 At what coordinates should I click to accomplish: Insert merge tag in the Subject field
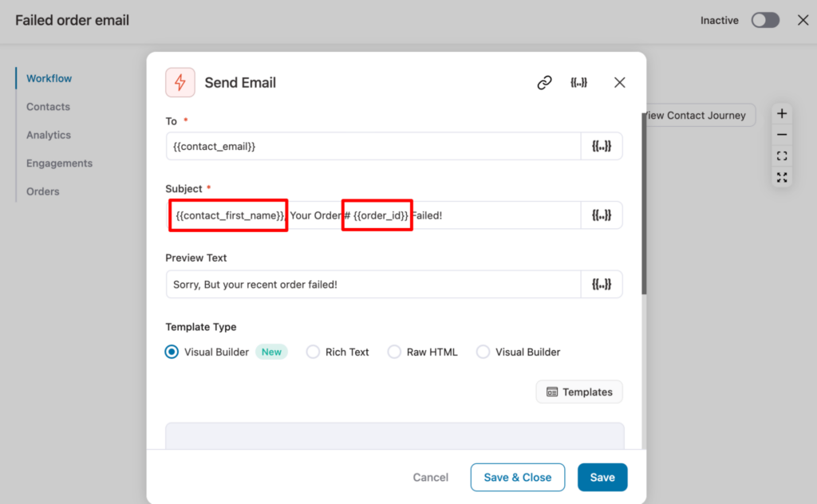coord(602,215)
